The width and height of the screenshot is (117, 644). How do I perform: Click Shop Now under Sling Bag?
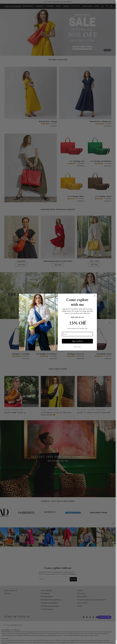point(21,265)
